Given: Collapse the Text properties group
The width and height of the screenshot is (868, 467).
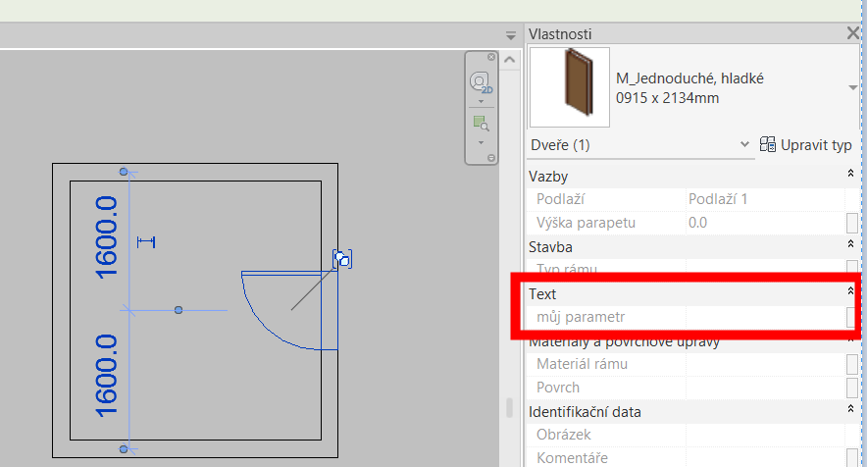Looking at the screenshot, I should 850,292.
